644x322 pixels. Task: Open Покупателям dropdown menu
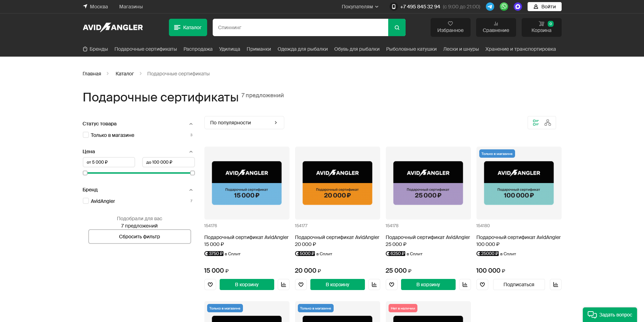[x=360, y=7]
